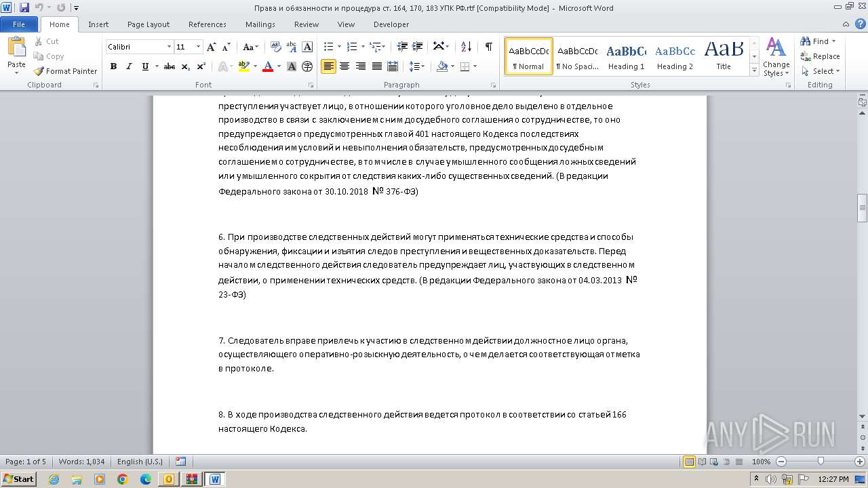Open borders dropdown arrow
The width and height of the screenshot is (868, 488).
475,66
